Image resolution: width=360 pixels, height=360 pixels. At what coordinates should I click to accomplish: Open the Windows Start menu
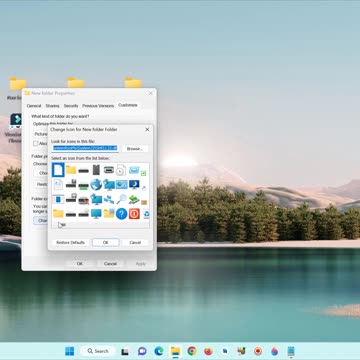(x=70, y=351)
